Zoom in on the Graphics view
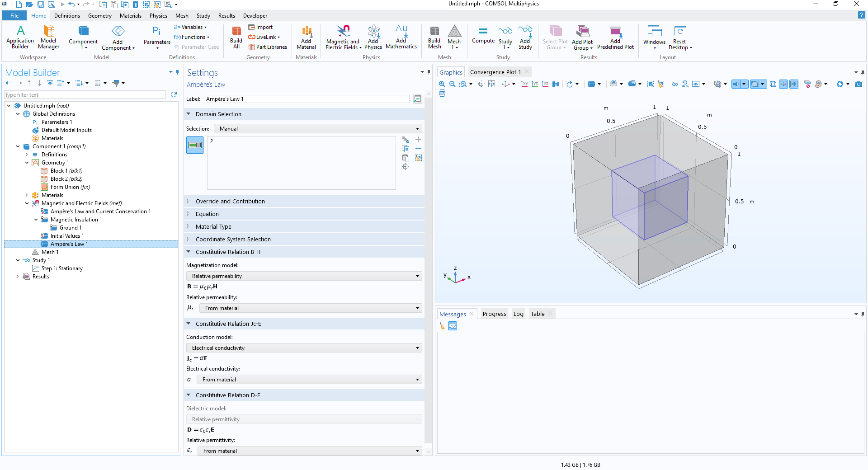Screen dimensions: 868x470 pos(442,84)
